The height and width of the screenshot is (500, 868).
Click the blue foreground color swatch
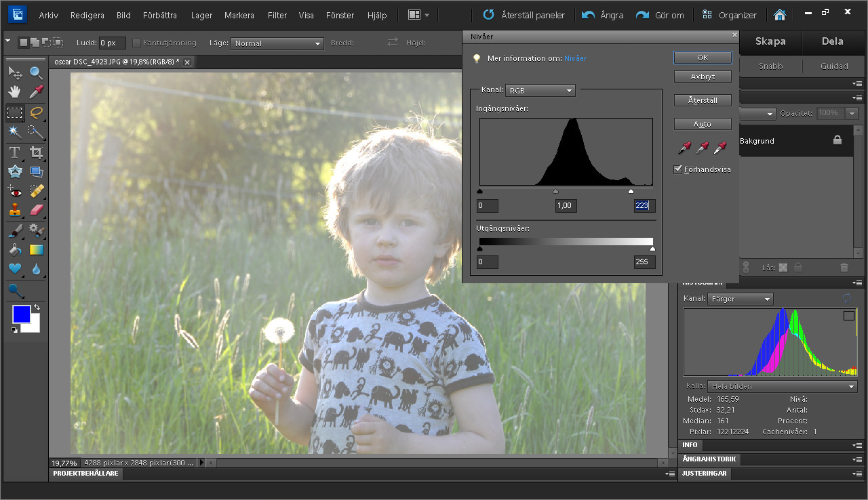pyautogui.click(x=21, y=314)
